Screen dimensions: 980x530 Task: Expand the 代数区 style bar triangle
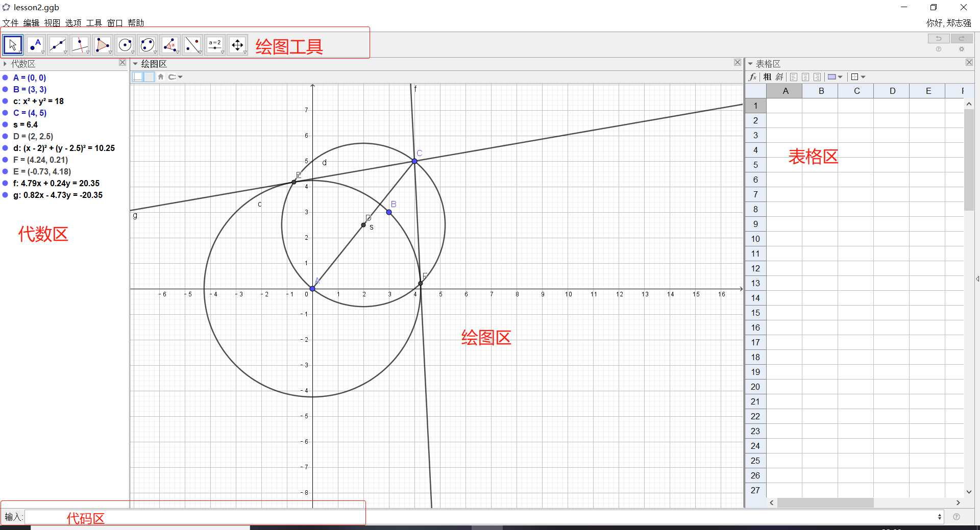(5, 64)
